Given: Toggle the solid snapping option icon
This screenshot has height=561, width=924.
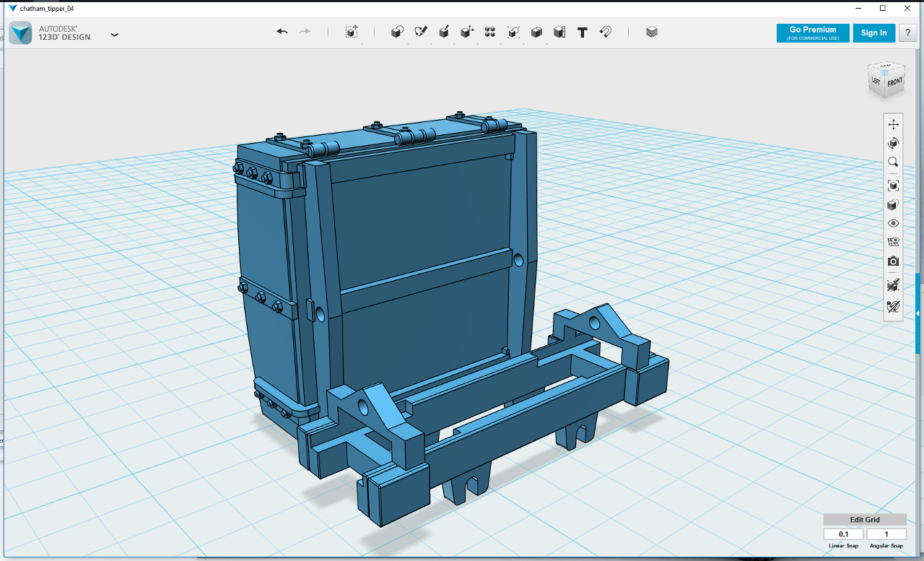Looking at the screenshot, I should pos(894,285).
